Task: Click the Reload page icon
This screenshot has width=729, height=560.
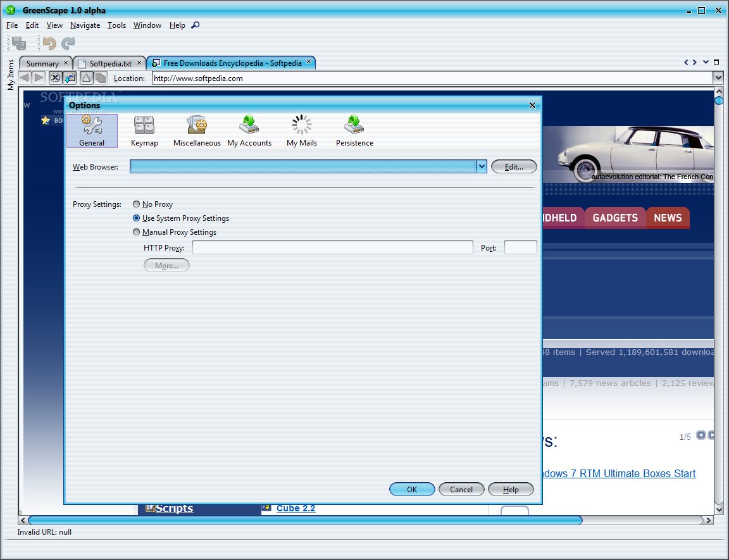Action: [70, 78]
